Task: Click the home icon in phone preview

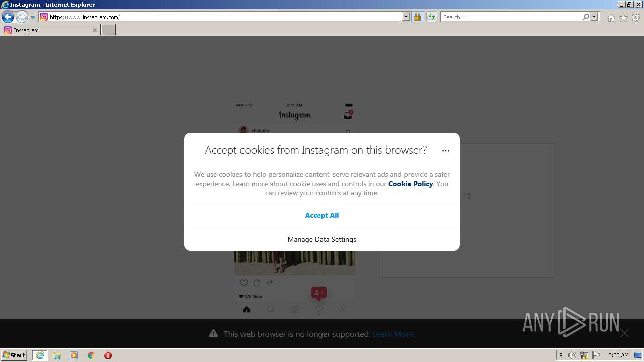Action: coord(246,309)
